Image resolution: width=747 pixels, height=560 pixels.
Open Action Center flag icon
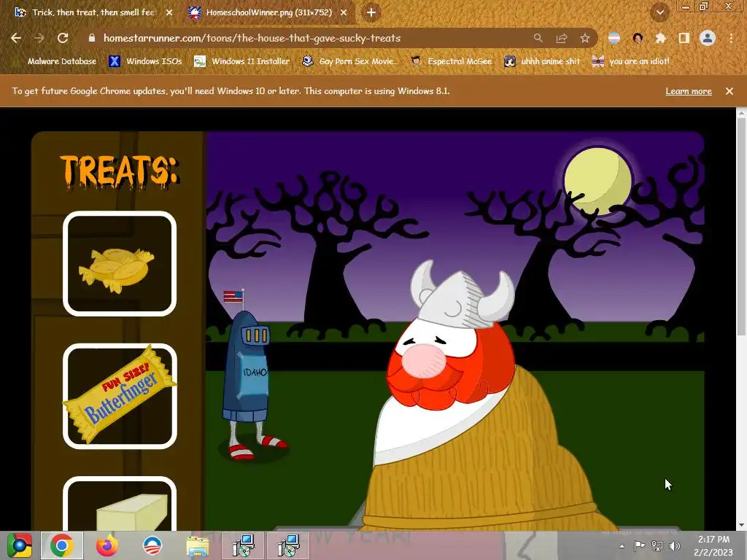coord(639,545)
